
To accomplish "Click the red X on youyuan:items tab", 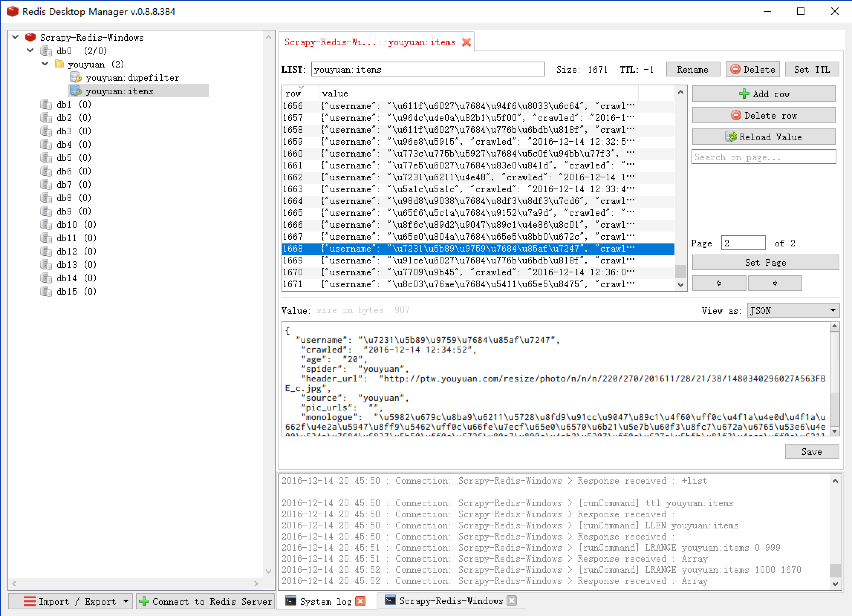I will click(x=466, y=42).
